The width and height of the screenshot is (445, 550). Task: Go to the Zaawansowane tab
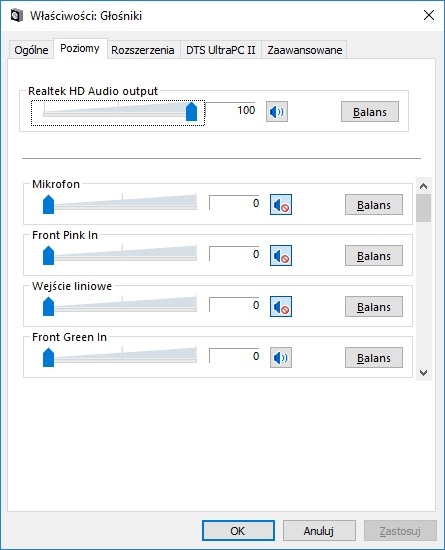coord(304,50)
